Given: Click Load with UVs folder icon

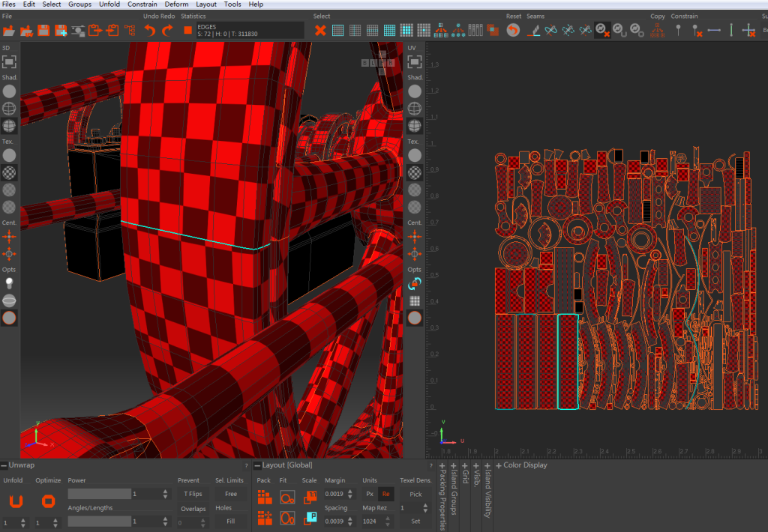Looking at the screenshot, I should (26, 31).
